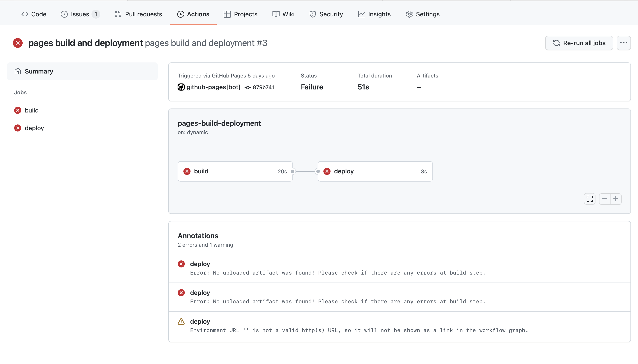Open the Projects tab
The height and width of the screenshot is (364, 638).
(x=240, y=14)
